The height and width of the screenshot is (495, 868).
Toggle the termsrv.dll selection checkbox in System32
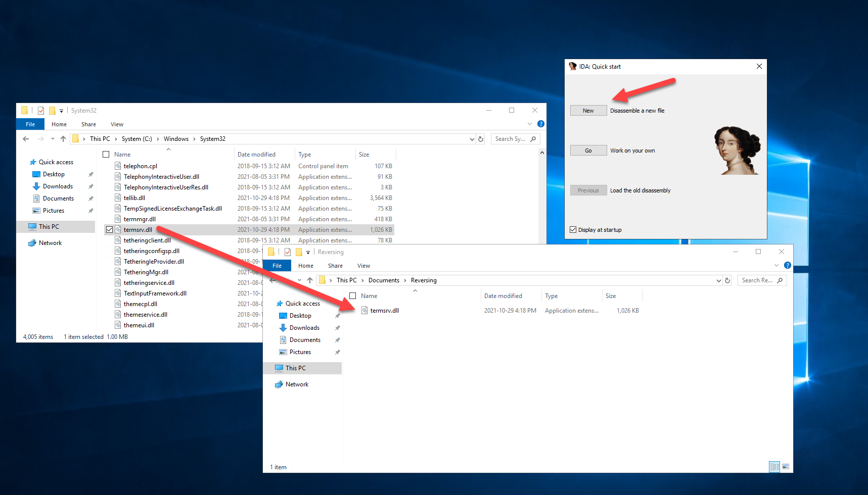pos(109,230)
